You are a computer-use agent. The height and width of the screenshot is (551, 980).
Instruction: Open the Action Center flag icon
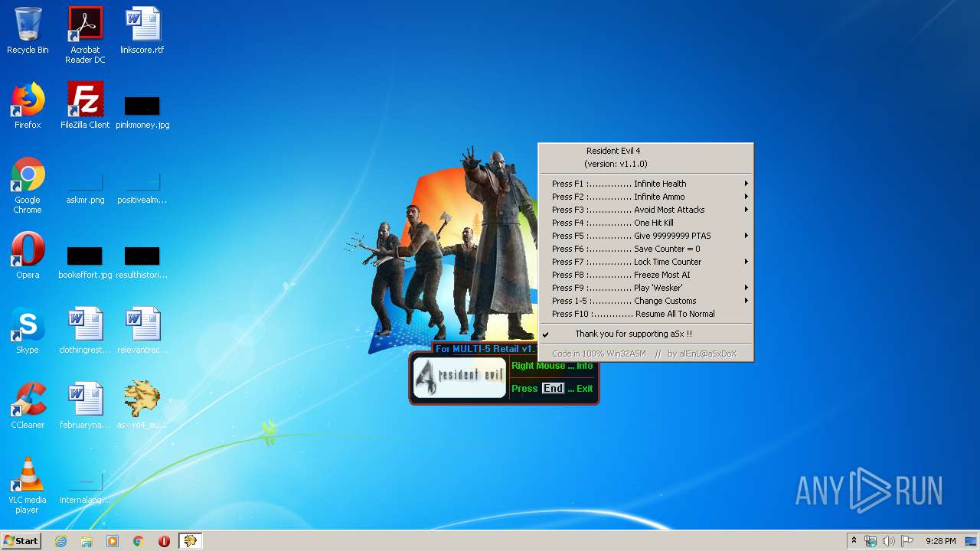[906, 541]
